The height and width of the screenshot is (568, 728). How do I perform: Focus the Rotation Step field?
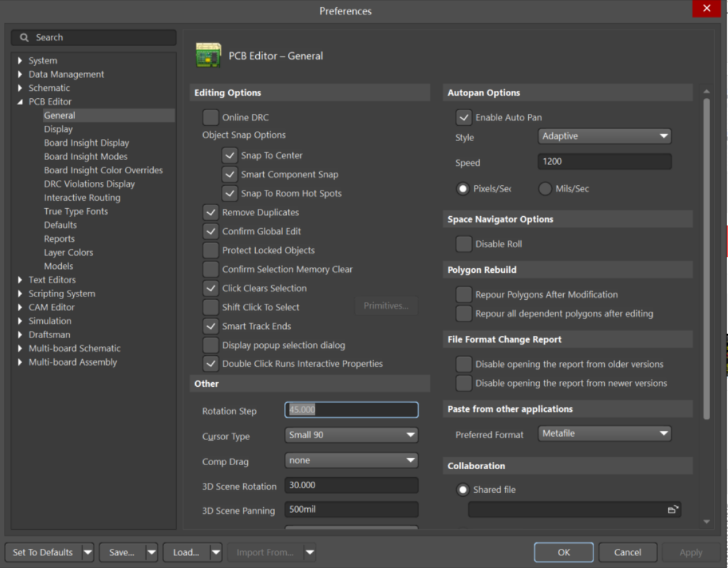click(x=351, y=410)
